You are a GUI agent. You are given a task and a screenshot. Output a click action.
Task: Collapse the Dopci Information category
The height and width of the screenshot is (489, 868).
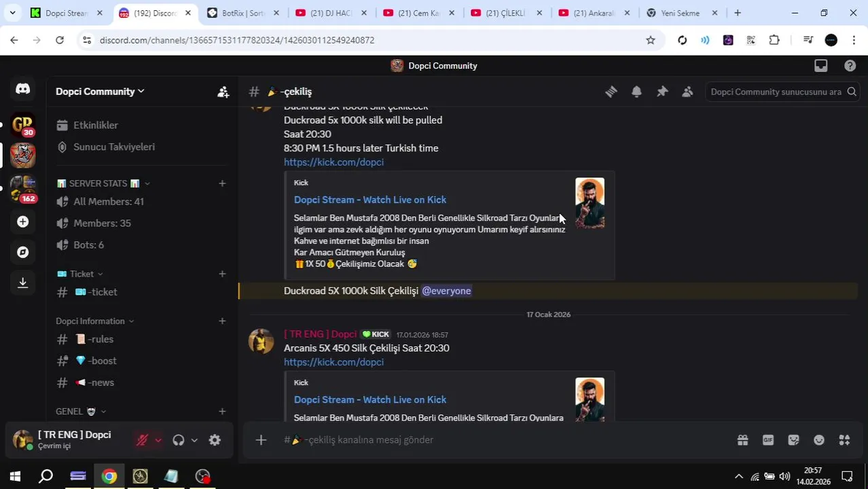pyautogui.click(x=95, y=321)
